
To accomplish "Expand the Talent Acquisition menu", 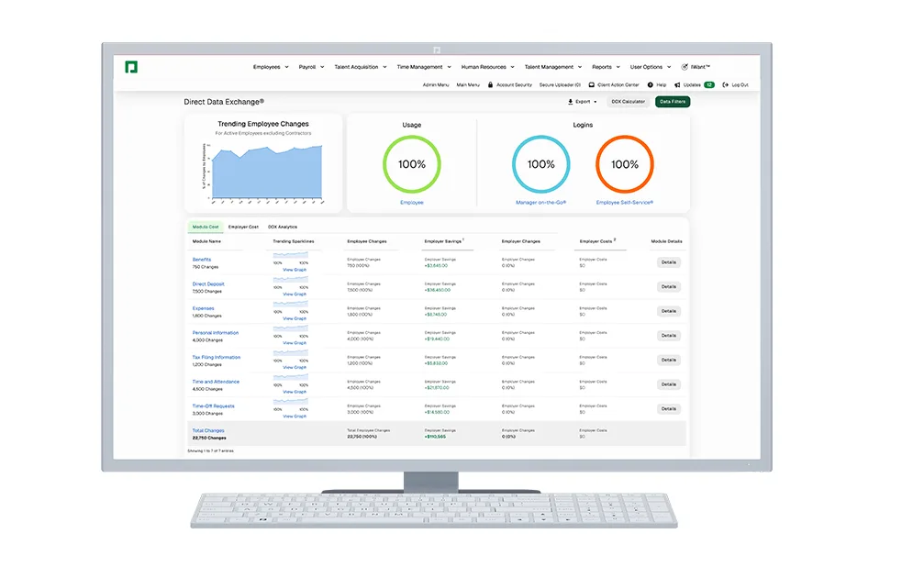I will (360, 67).
